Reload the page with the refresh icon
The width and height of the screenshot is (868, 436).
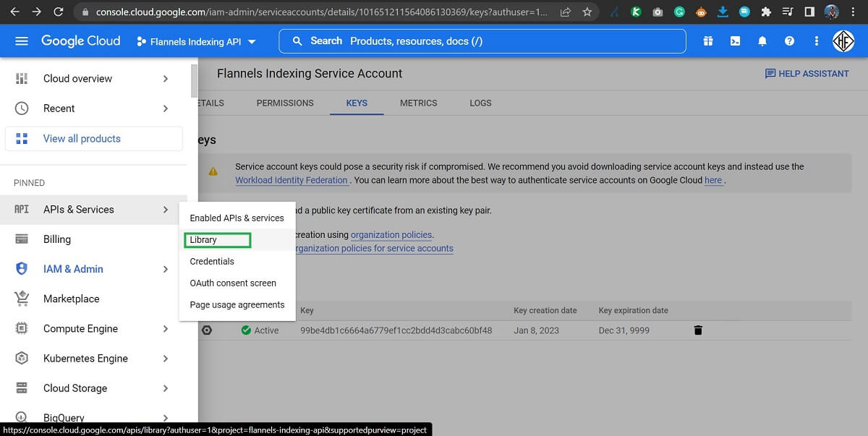(x=59, y=12)
